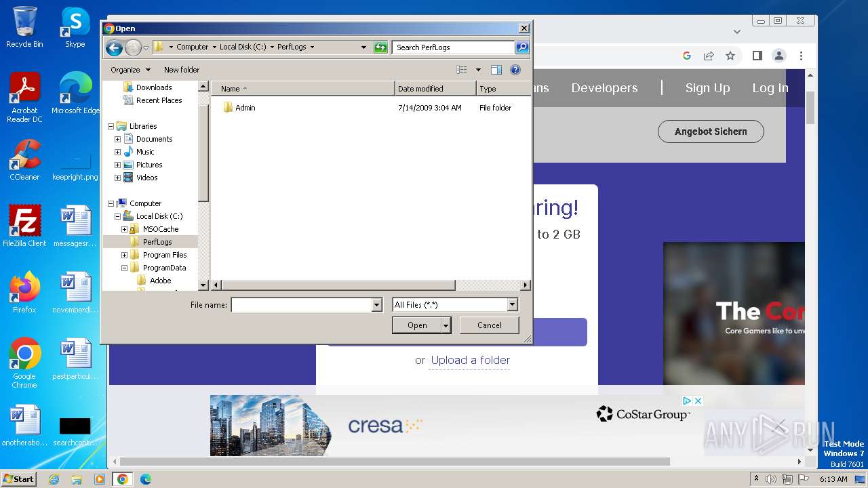Click in the File name input field
868x488 pixels.
pyautogui.click(x=302, y=306)
